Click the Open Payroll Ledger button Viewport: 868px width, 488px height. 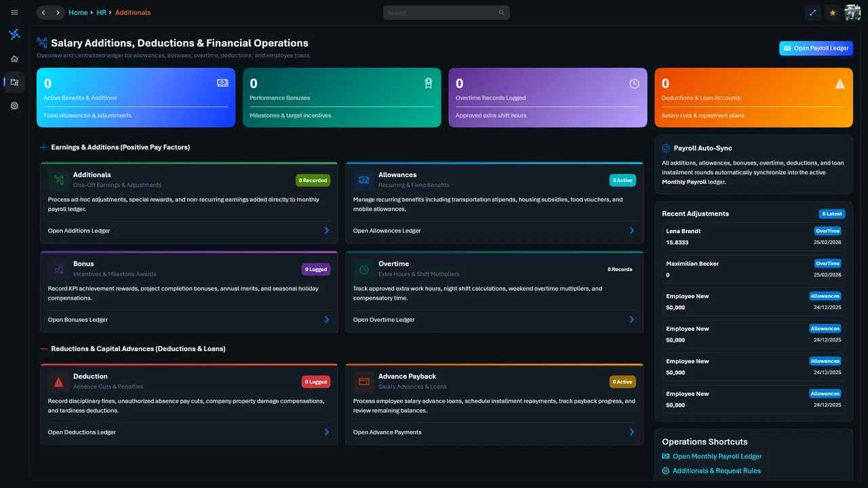tap(816, 48)
